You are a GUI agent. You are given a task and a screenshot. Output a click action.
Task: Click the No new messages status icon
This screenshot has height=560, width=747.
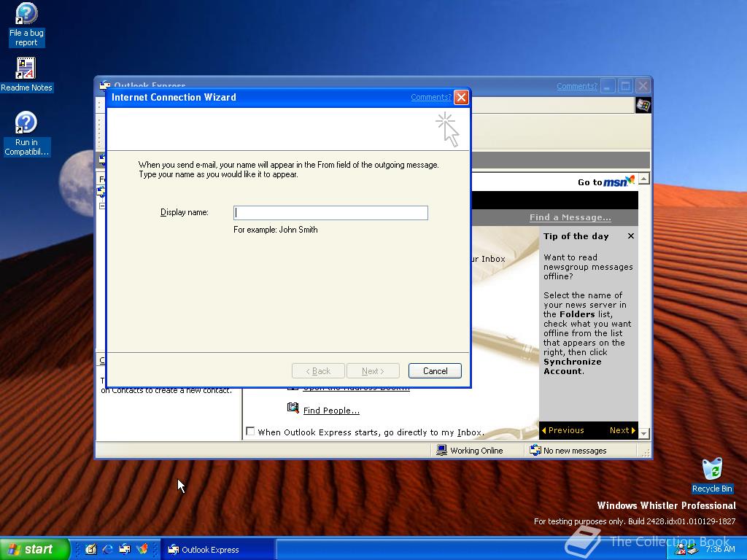tap(535, 450)
